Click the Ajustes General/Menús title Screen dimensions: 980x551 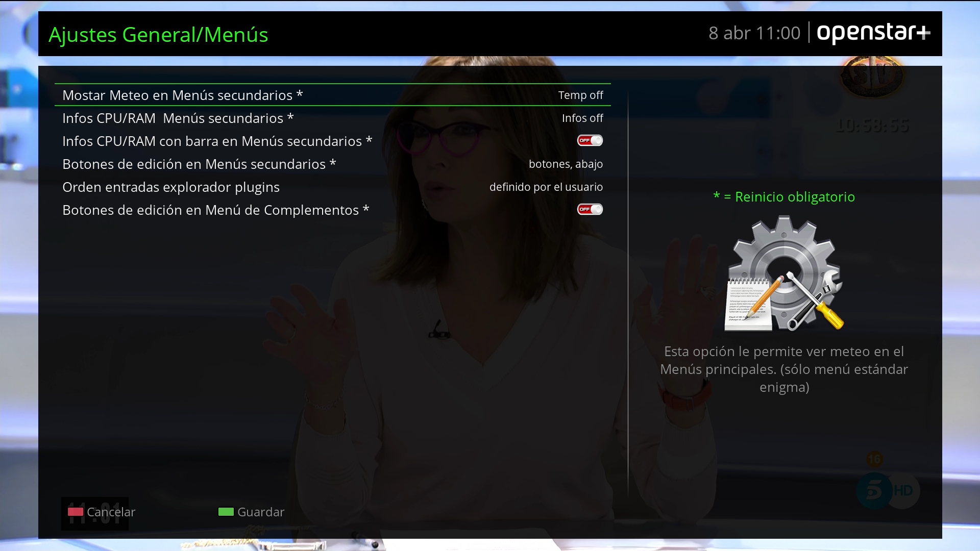pos(158,35)
